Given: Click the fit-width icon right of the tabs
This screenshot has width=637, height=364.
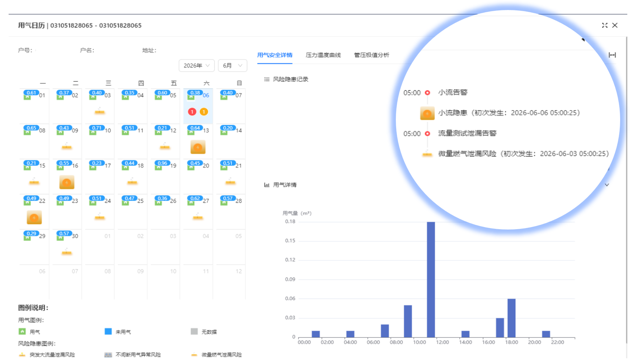Looking at the screenshot, I should pos(612,55).
